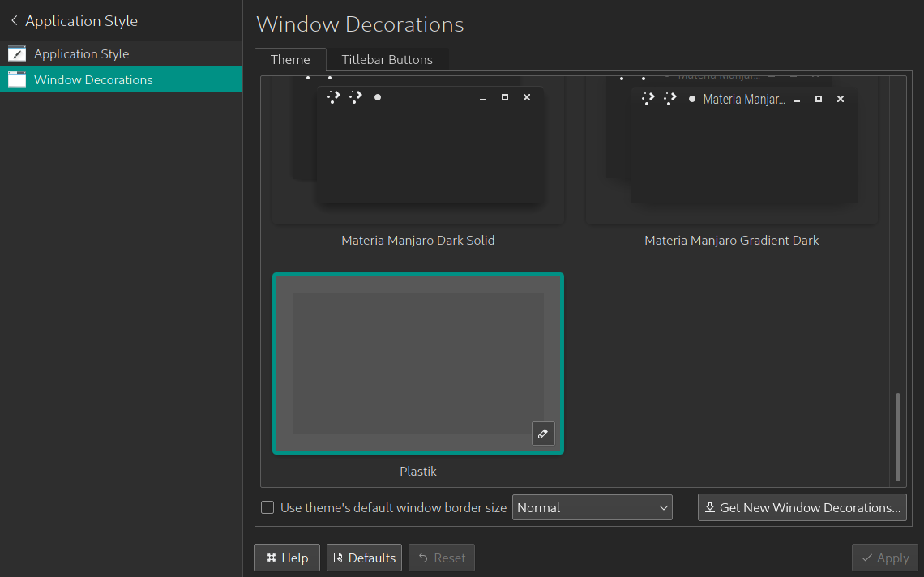Click close icon in Materia Manjaro Dark Solid preview

[527, 97]
